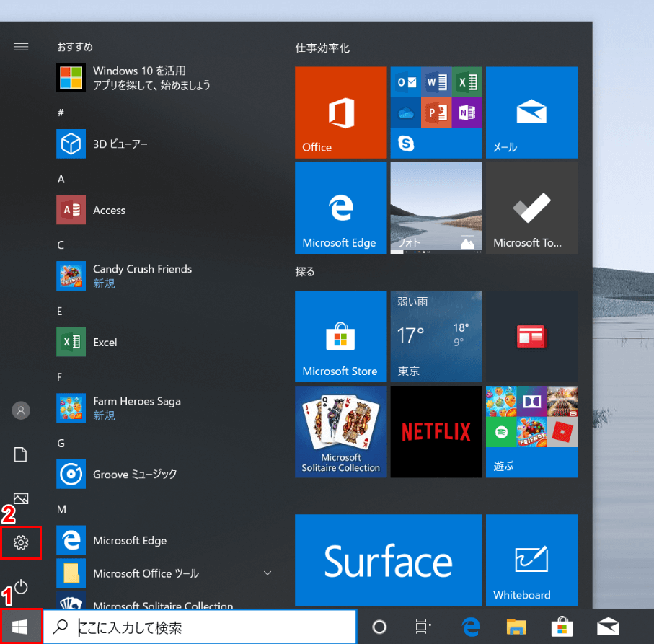
Task: Open Pictures from Start sidebar
Action: coord(21,498)
